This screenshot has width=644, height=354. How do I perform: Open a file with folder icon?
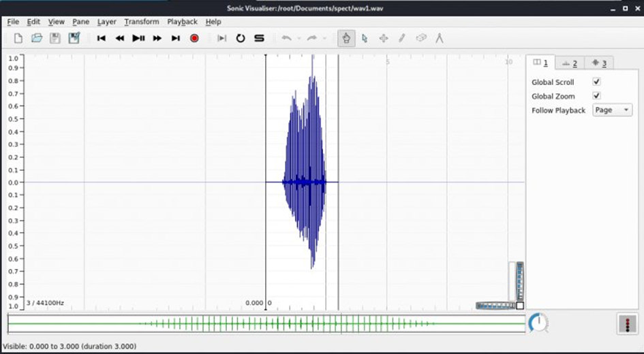[x=37, y=38]
